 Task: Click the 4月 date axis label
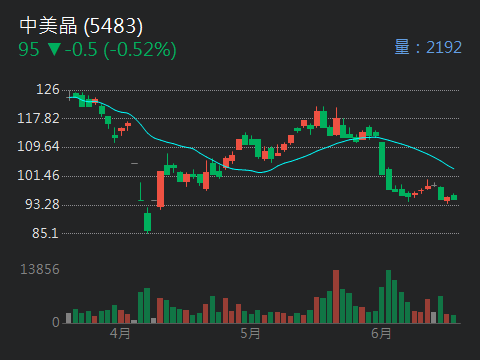[x=120, y=333]
